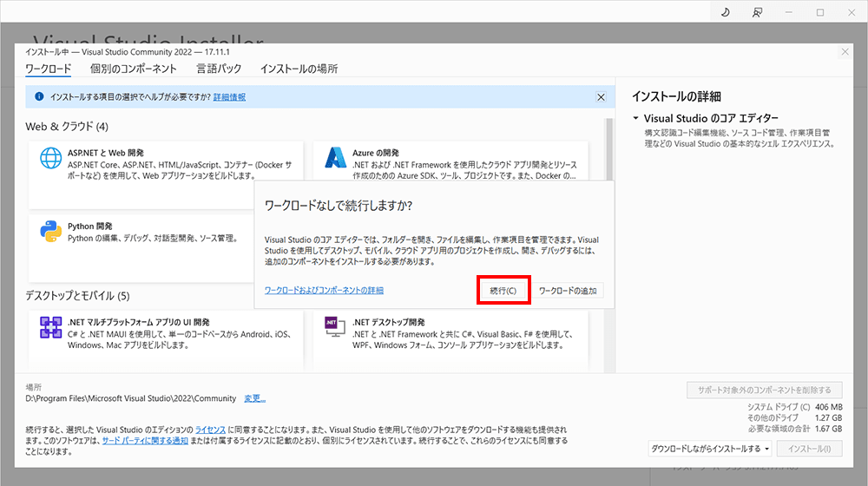Click the その他のドライブ 1.27 GB text
The height and width of the screenshot is (486, 868).
click(x=795, y=418)
